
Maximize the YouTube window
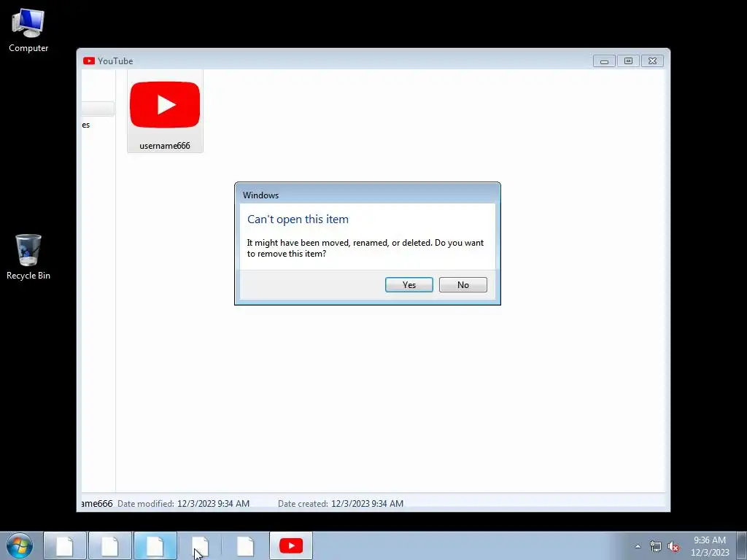[x=628, y=61]
